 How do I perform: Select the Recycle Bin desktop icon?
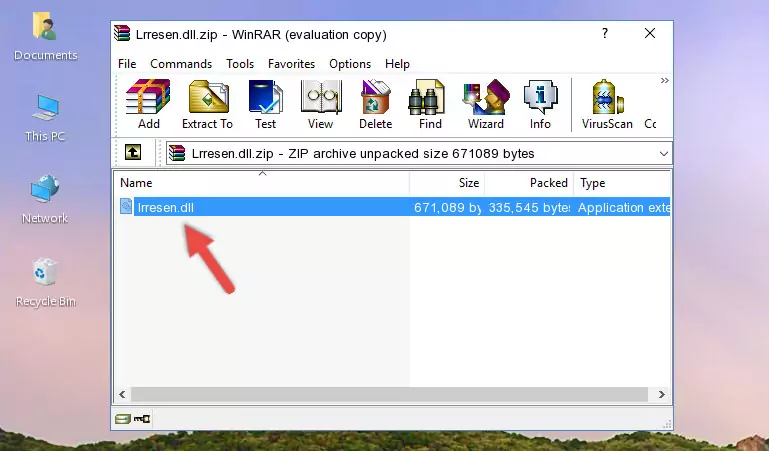(x=45, y=282)
